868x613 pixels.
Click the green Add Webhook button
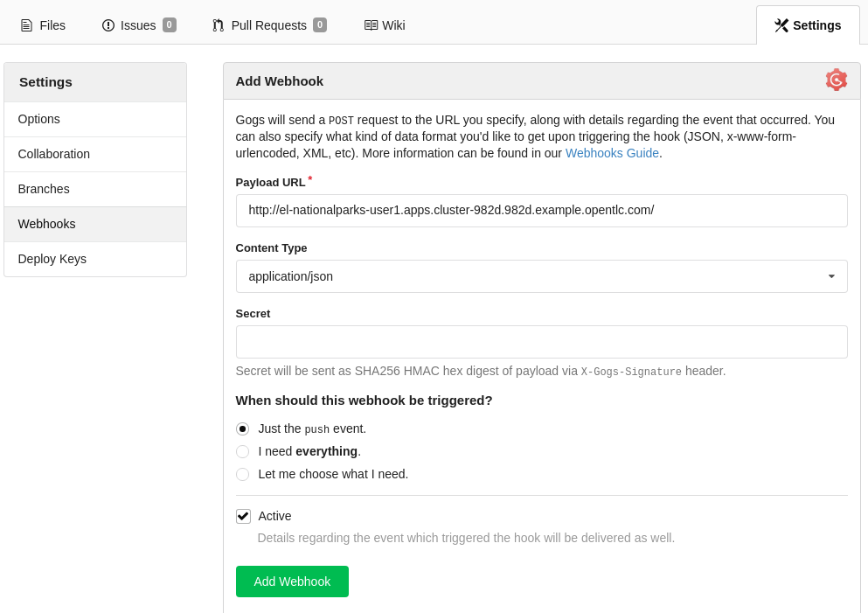(292, 581)
